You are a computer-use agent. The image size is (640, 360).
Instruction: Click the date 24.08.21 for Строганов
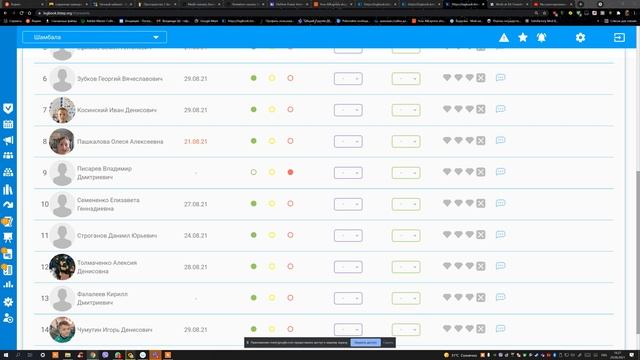tap(196, 236)
